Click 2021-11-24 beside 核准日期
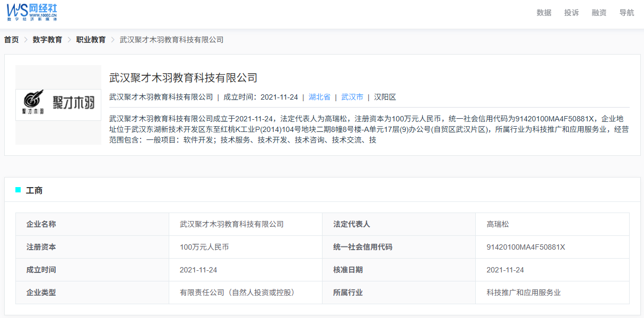The height and width of the screenshot is (318, 644). click(x=505, y=270)
